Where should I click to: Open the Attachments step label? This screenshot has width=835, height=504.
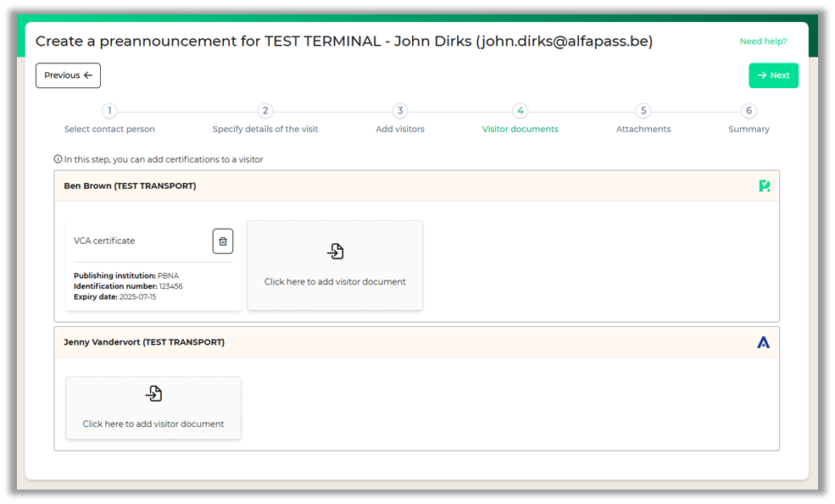pos(643,130)
